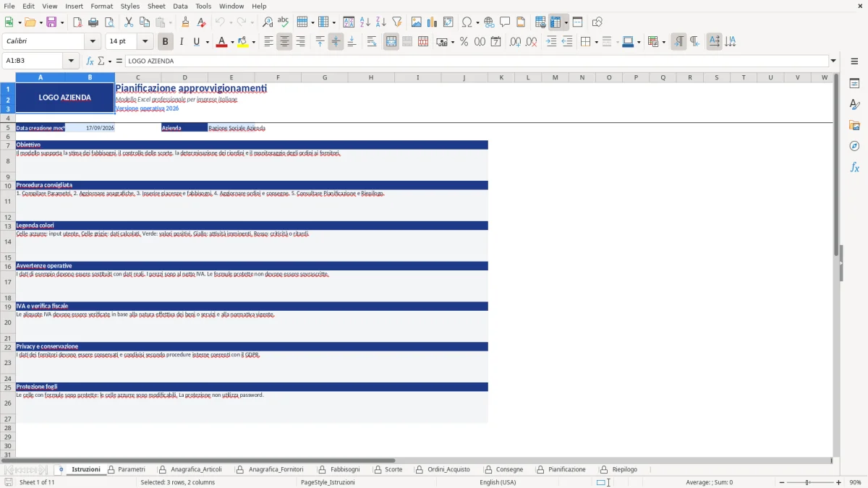This screenshot has height=488, width=868.
Task: Toggle Merge and Center Cells
Action: (391, 42)
